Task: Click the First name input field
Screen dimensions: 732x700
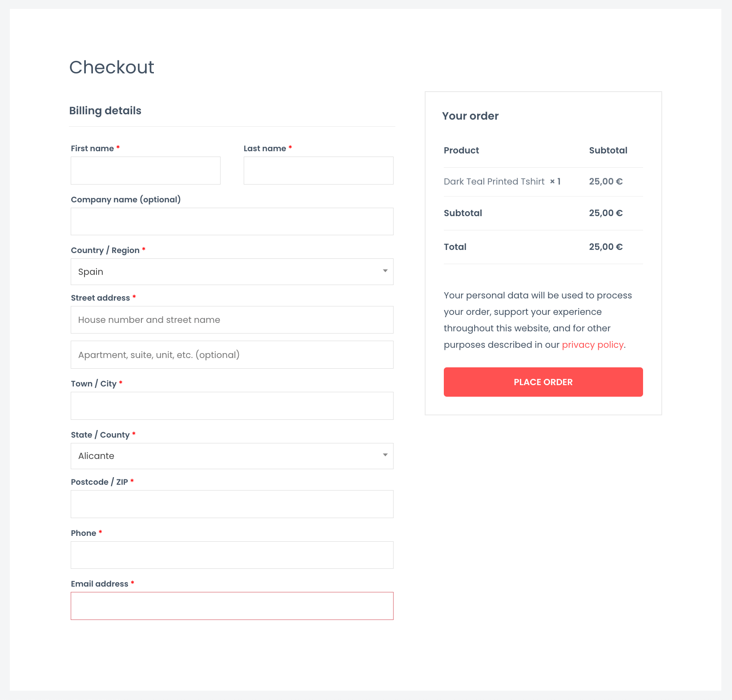Action: pos(145,170)
